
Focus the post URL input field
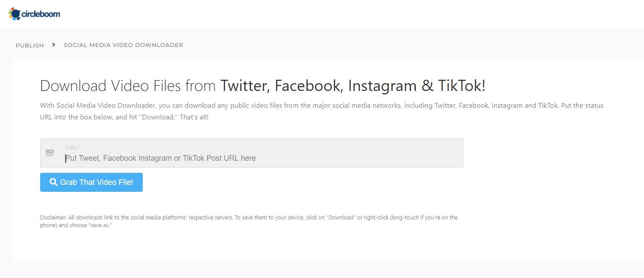coord(259,158)
